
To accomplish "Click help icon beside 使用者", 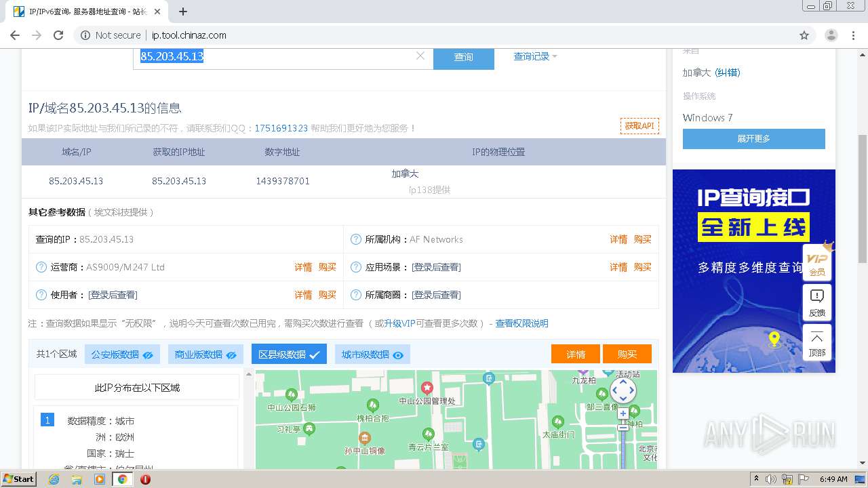I will (41, 295).
